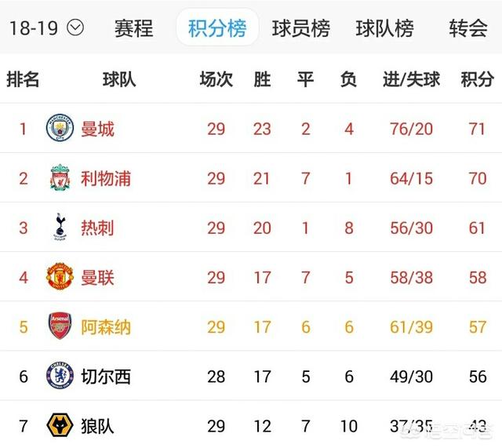Image resolution: width=502 pixels, height=448 pixels.
Task: Open the 利物浦 team name link
Action: pyautogui.click(x=106, y=178)
